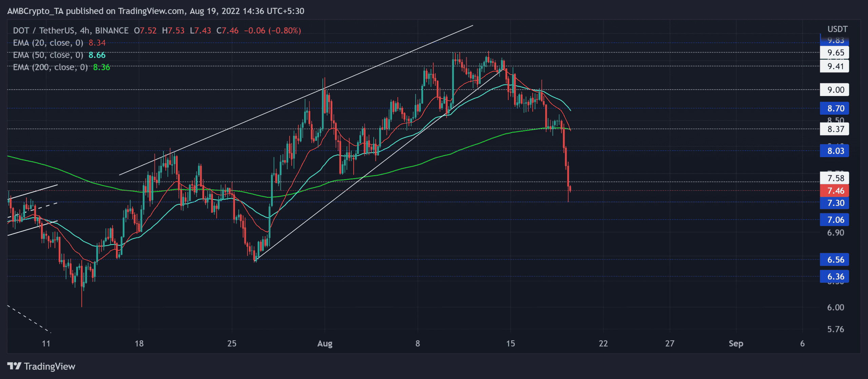Screen dimensions: 868x379
Task: Click the EMA 20 value 8.34
Action: pos(97,43)
